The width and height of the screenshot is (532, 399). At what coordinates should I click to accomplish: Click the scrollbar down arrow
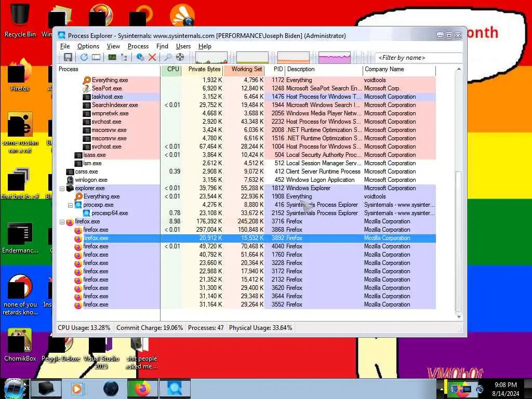coord(458,316)
